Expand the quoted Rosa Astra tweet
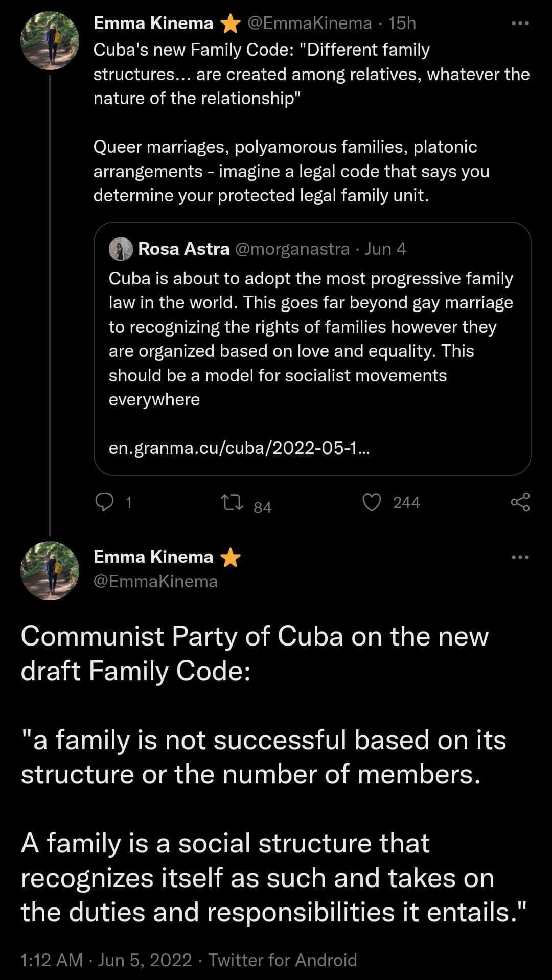This screenshot has height=980, width=552. (x=312, y=347)
